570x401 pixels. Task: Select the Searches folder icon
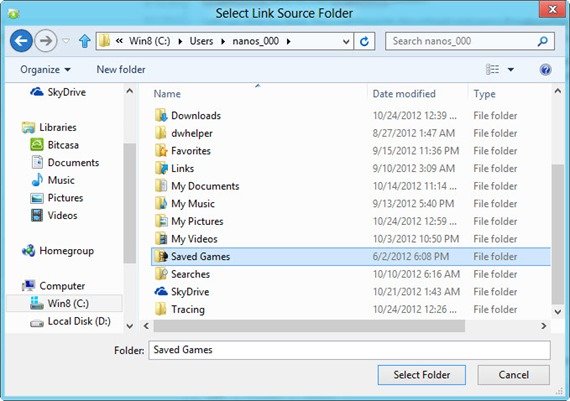pyautogui.click(x=161, y=274)
